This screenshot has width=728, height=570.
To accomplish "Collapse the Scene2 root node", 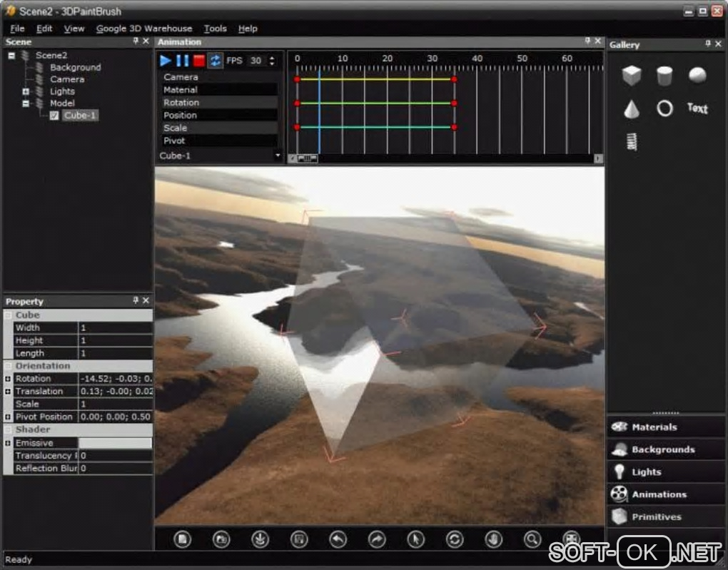I will click(11, 56).
